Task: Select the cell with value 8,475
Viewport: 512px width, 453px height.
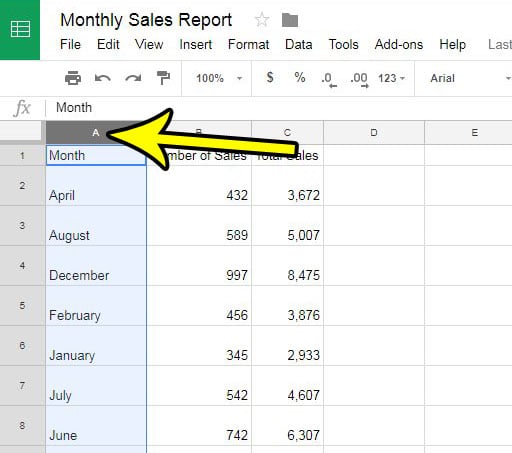Action: coord(287,266)
